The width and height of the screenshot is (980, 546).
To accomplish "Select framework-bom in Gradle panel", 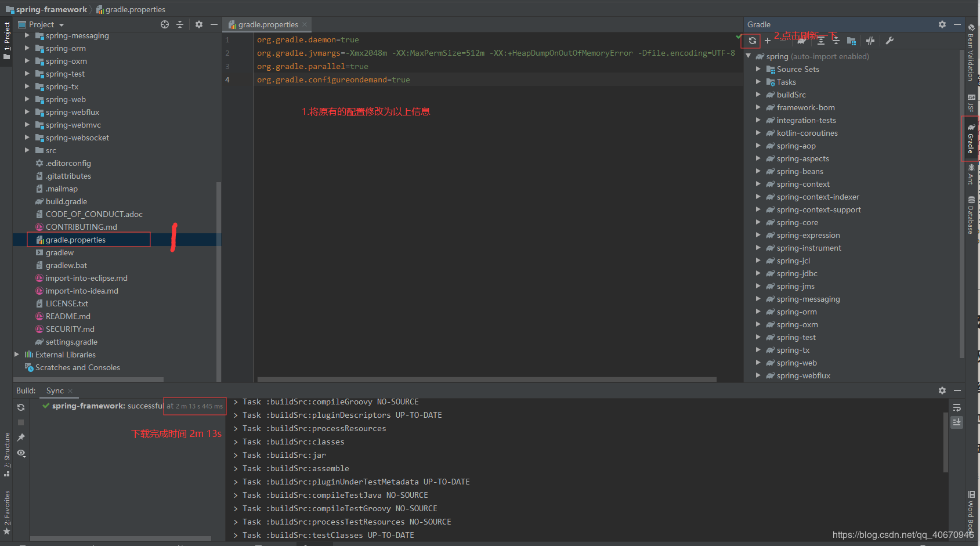I will (x=805, y=107).
